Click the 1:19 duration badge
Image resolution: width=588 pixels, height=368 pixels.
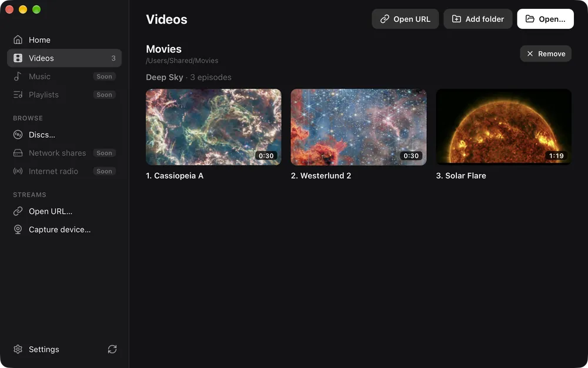coord(556,155)
